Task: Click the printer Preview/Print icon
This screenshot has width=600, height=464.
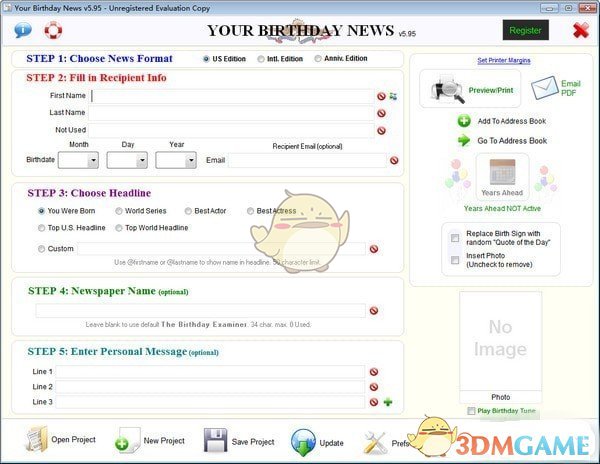Action: point(447,89)
